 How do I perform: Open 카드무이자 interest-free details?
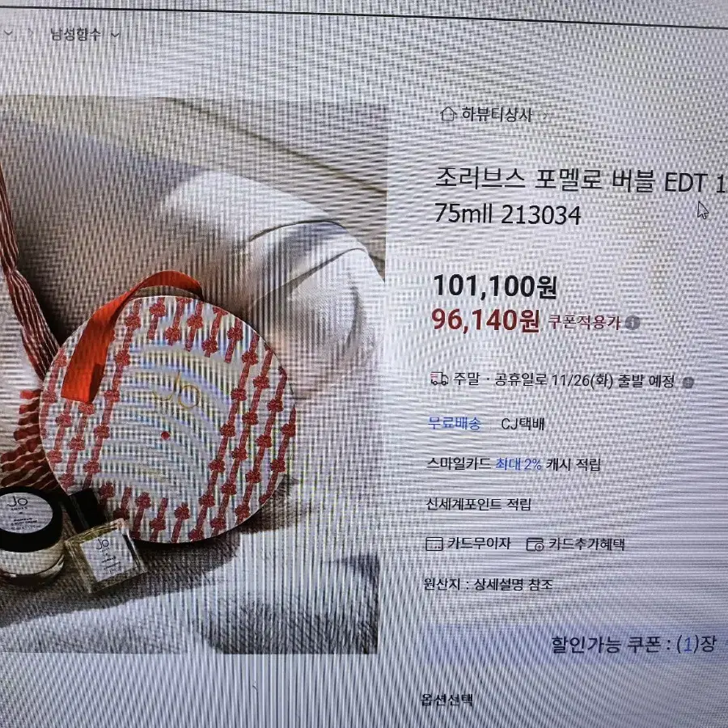click(x=479, y=543)
